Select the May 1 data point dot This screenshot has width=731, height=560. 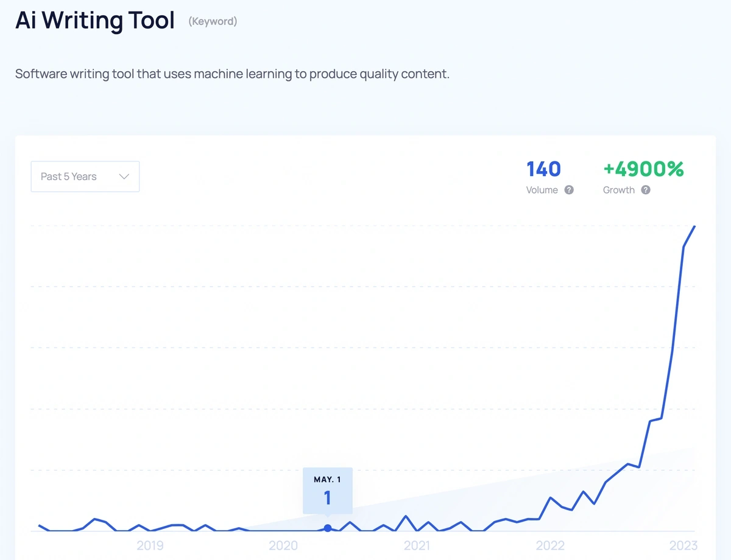click(x=328, y=528)
